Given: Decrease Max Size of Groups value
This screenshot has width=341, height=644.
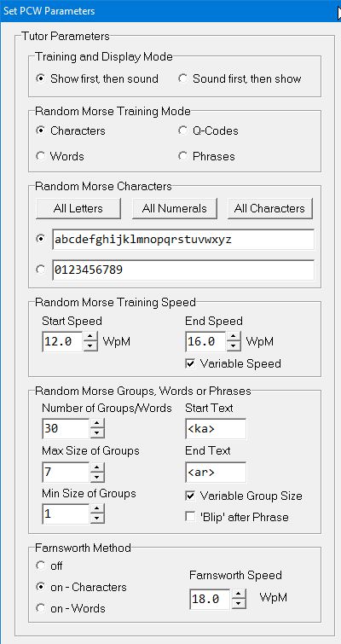Looking at the screenshot, I should tap(97, 477).
